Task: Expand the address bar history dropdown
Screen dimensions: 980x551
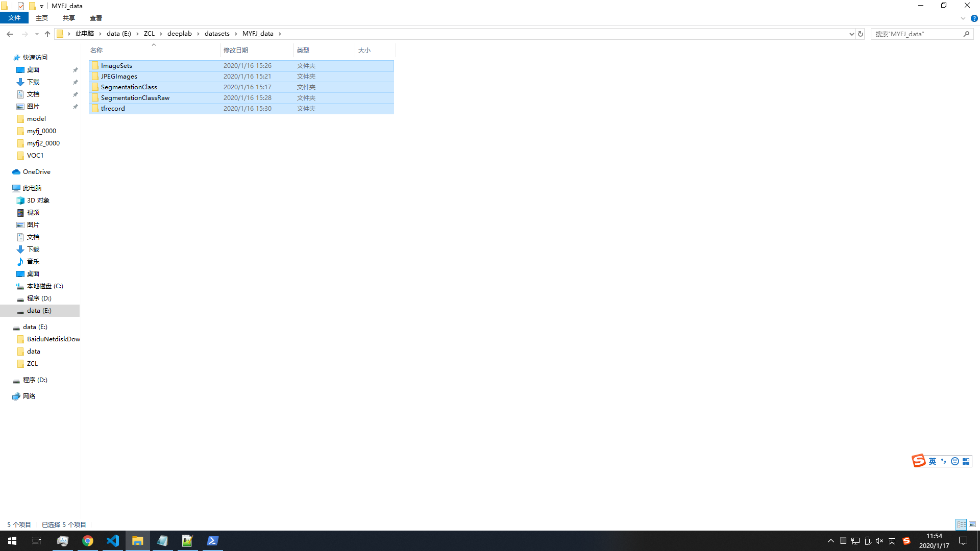Action: pos(851,34)
